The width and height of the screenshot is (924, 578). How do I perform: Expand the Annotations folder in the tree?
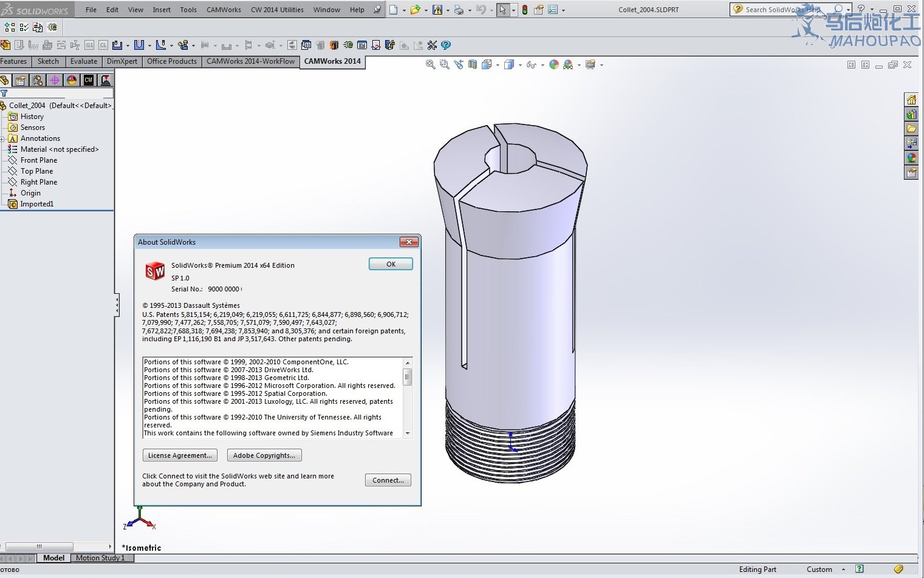coord(2,138)
